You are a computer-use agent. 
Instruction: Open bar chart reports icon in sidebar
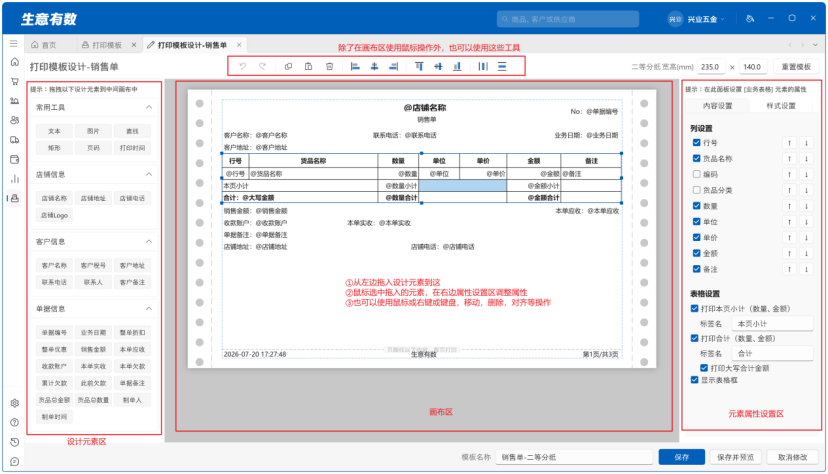coord(15,179)
